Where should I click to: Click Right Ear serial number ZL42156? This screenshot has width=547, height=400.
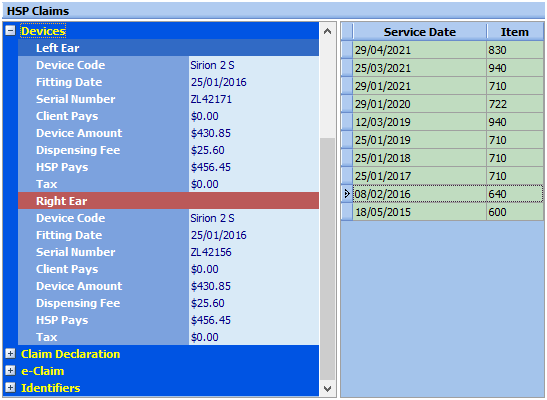pos(211,252)
